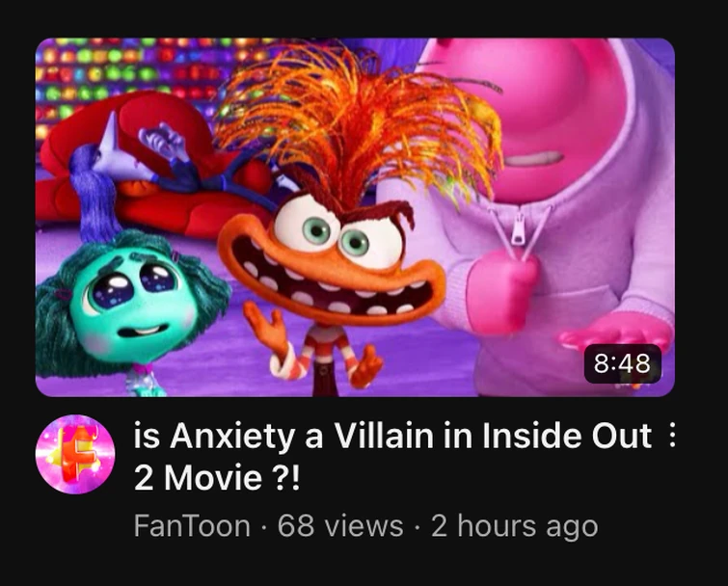
Task: Click the red letter F in the avatar
Action: coord(76,452)
